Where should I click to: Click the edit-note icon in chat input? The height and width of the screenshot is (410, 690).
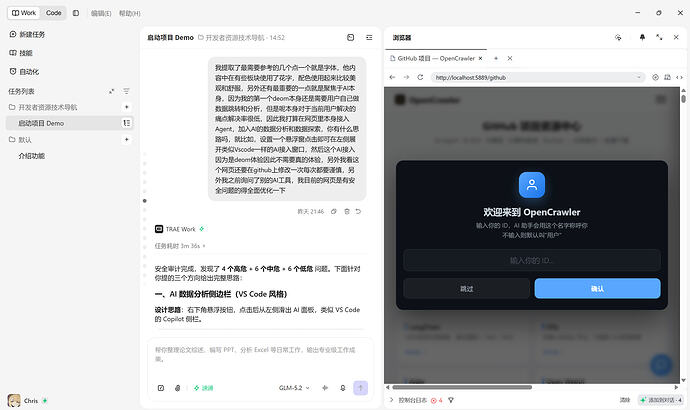click(161, 388)
